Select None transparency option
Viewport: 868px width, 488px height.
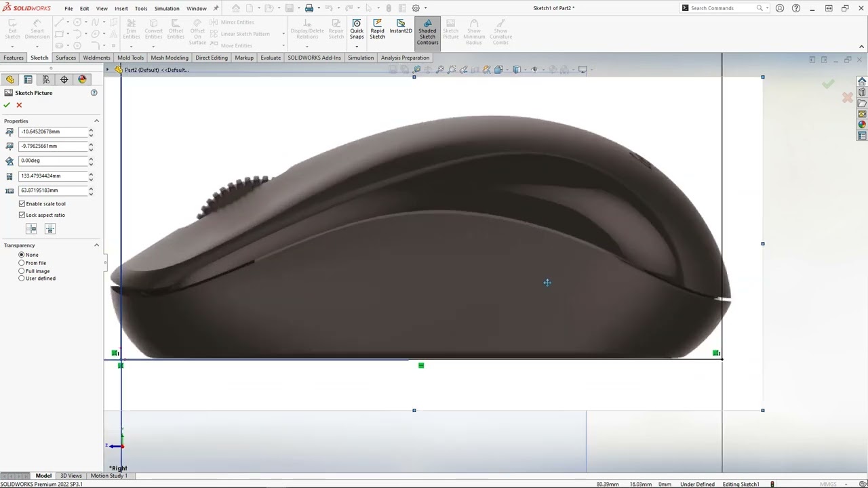point(22,255)
